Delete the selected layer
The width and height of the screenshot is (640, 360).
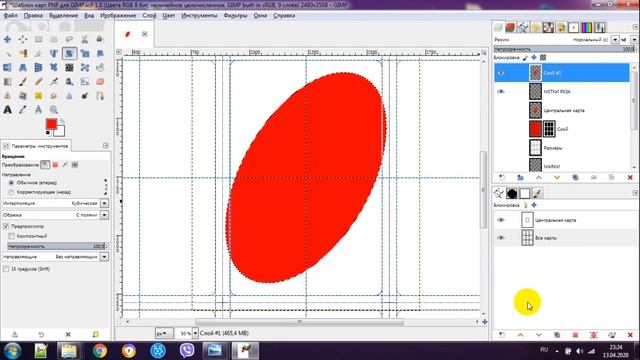(x=630, y=178)
